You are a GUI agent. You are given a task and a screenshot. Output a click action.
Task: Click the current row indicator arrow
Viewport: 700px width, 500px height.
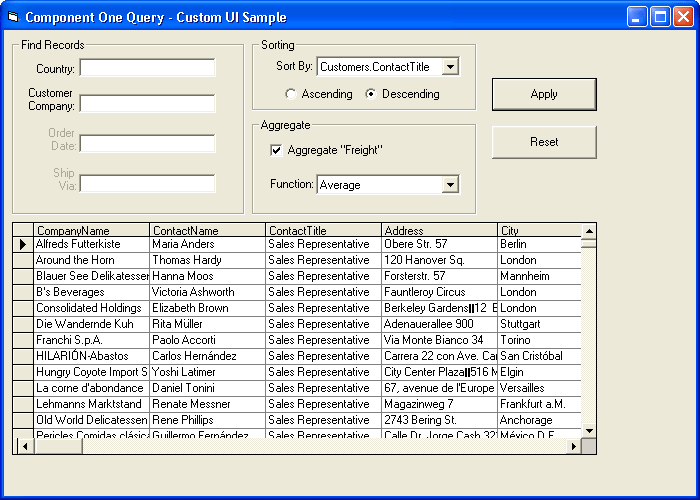pyautogui.click(x=22, y=244)
